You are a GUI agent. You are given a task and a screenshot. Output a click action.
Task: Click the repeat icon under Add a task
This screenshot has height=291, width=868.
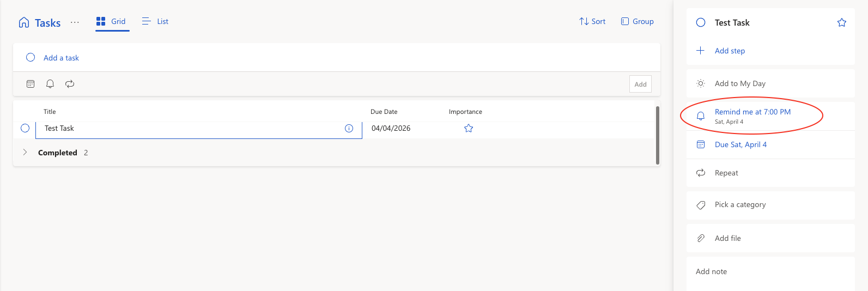tap(70, 84)
